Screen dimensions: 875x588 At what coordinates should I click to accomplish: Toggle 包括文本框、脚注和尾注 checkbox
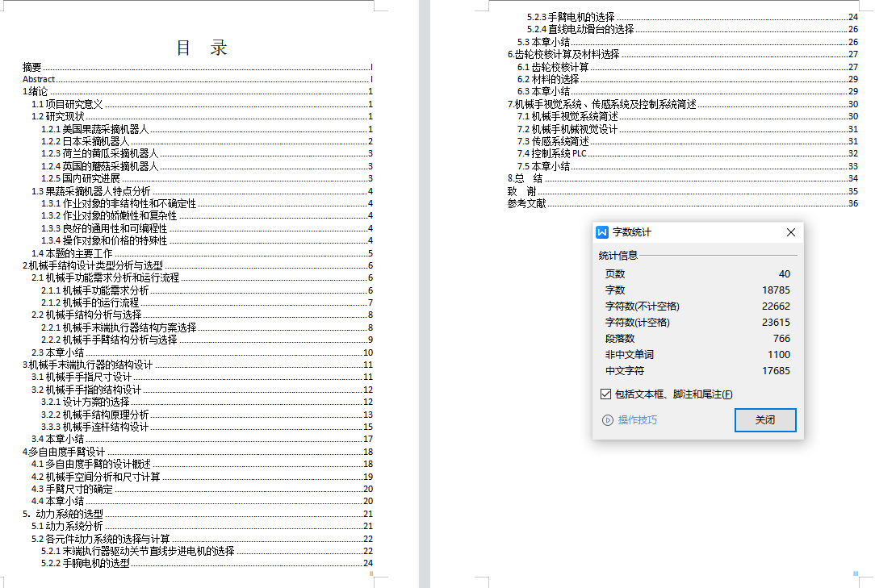pos(605,394)
